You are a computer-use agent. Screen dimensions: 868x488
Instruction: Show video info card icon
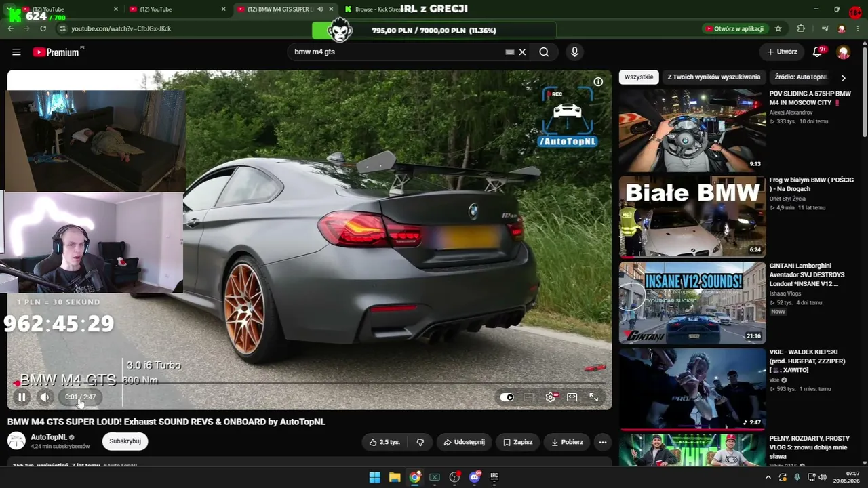[x=598, y=82]
